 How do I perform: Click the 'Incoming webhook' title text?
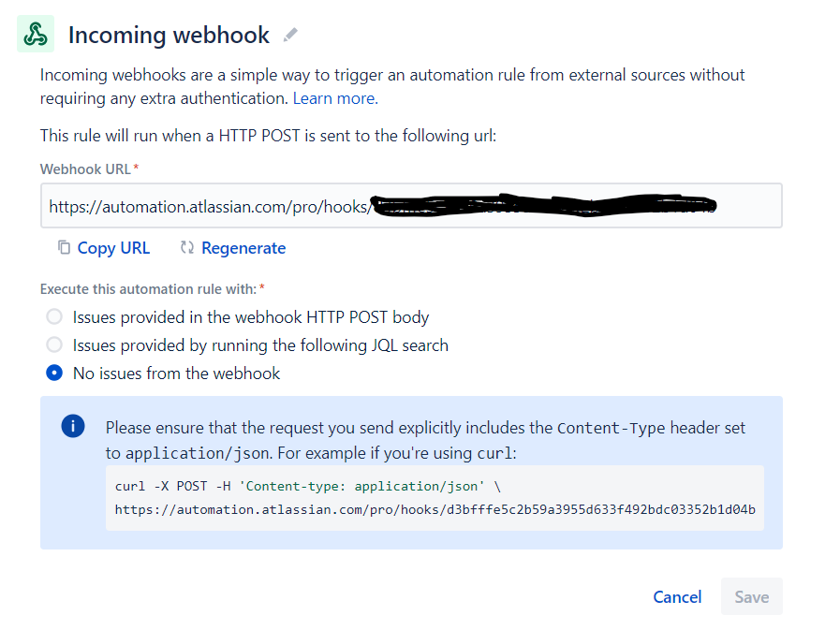(x=169, y=36)
